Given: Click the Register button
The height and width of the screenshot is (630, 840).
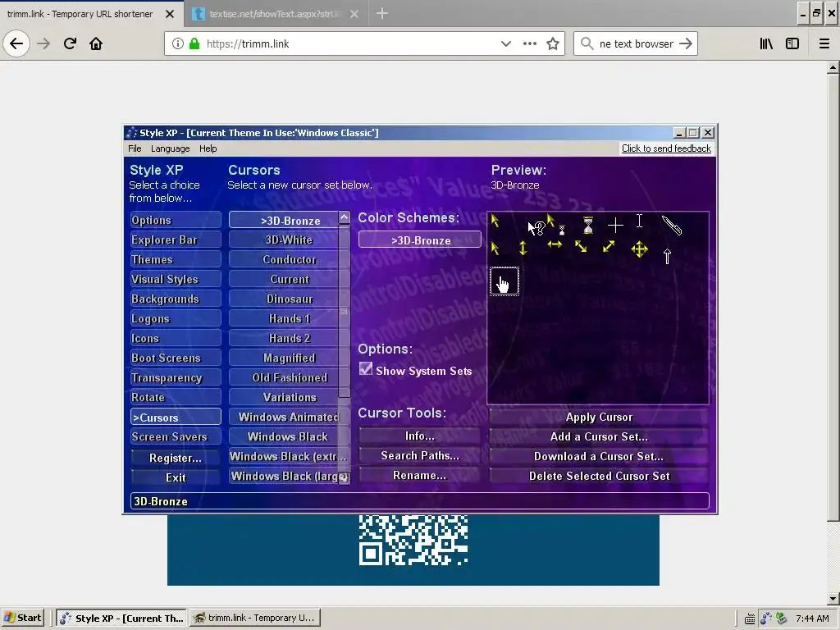Looking at the screenshot, I should click(176, 458).
